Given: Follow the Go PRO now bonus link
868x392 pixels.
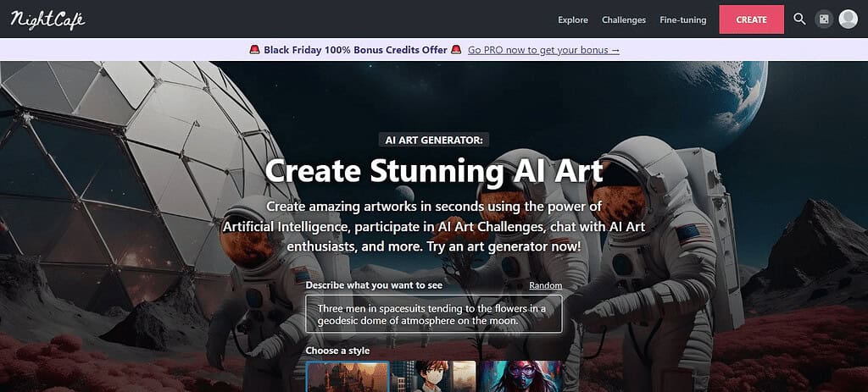Looking at the screenshot, I should click(543, 50).
